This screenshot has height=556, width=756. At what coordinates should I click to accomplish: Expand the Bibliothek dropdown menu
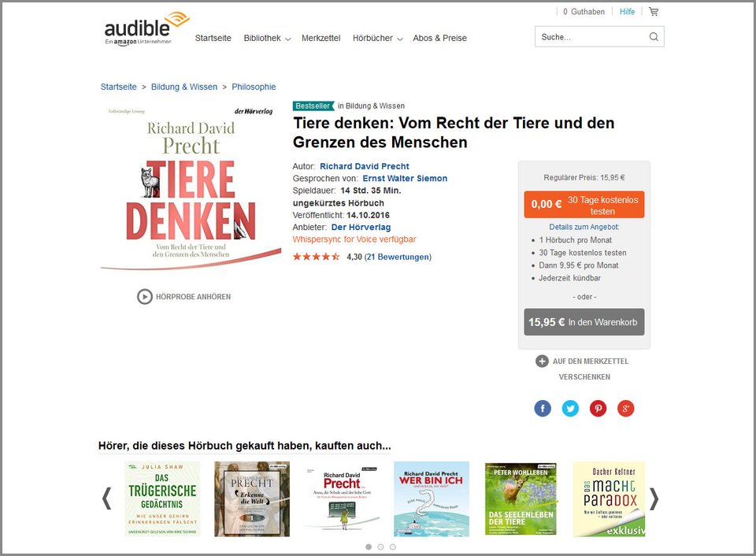pyautogui.click(x=267, y=38)
